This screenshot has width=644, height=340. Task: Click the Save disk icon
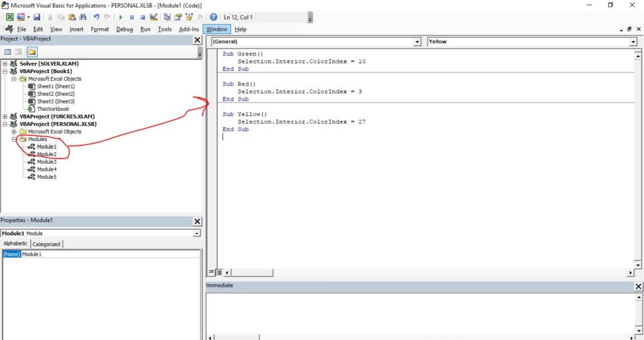37,17
